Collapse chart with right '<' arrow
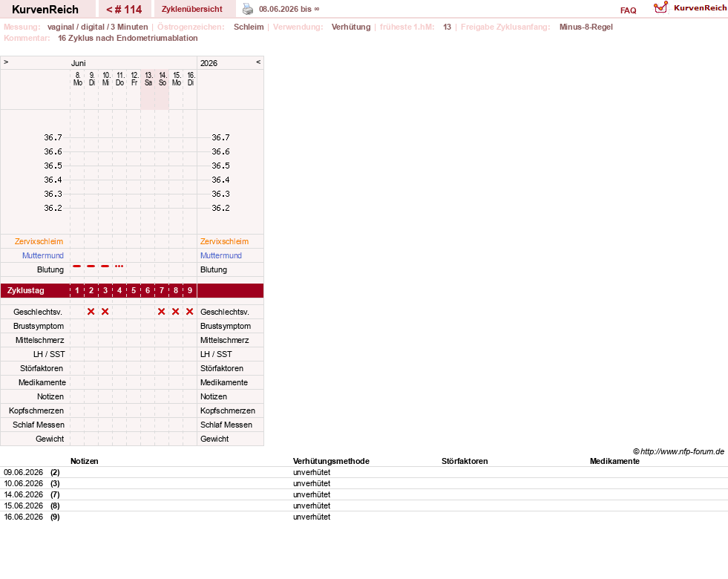Viewport: 728px width, 579px height. pos(258,62)
